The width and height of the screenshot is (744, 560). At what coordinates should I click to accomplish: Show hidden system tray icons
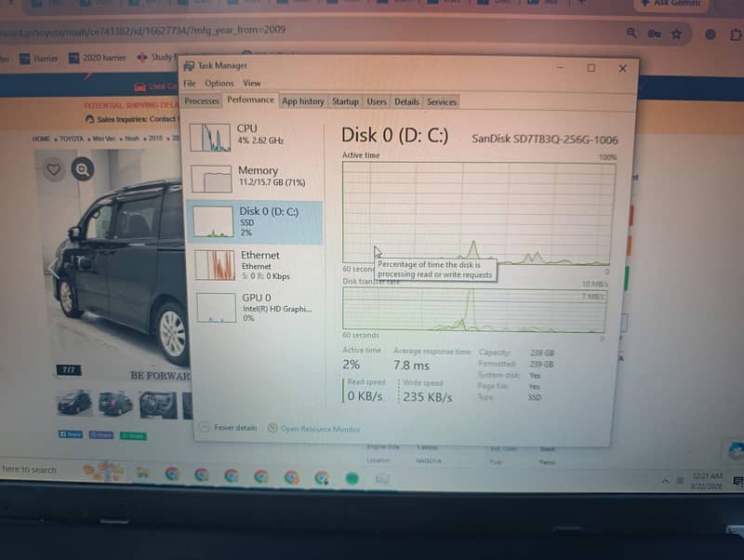(x=665, y=481)
